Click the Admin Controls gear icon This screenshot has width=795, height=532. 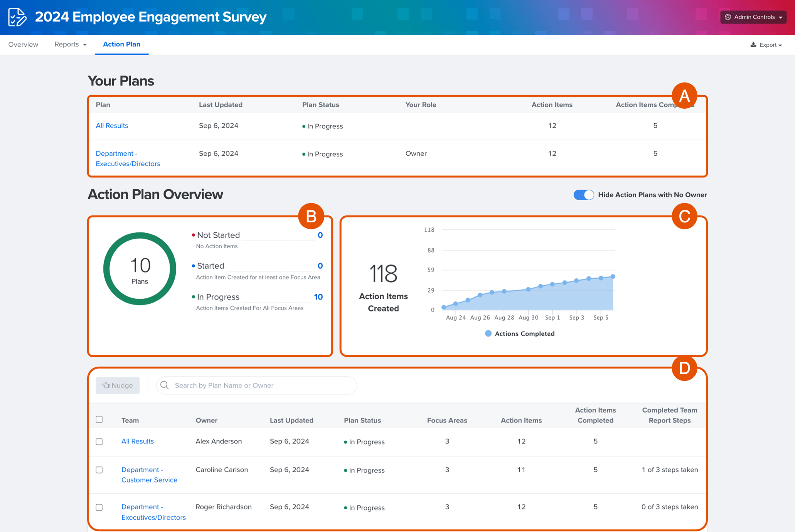click(728, 17)
